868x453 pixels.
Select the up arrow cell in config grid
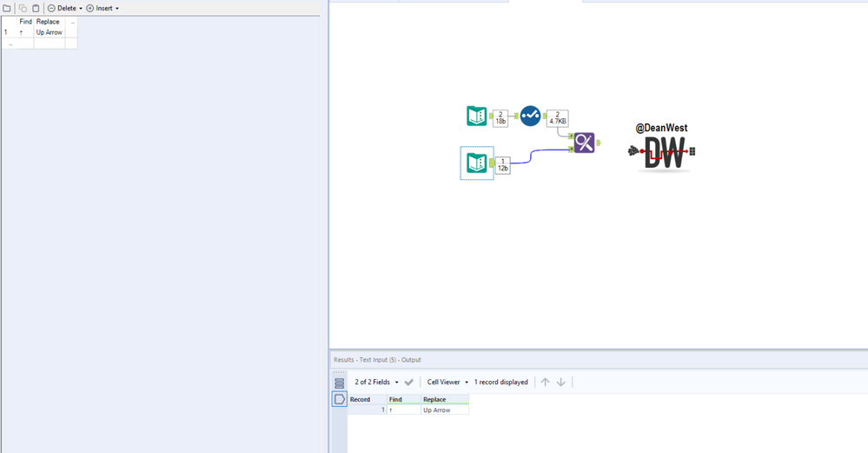pyautogui.click(x=25, y=33)
